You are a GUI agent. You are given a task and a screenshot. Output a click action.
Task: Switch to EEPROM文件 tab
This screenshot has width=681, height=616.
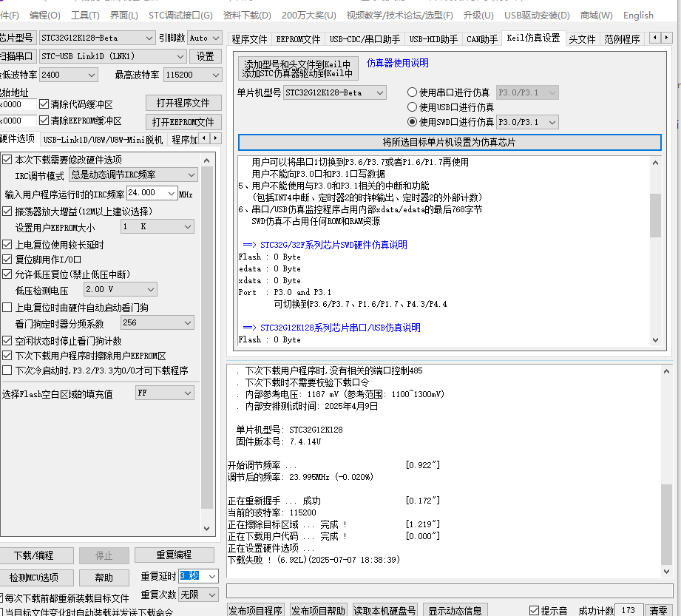coord(299,39)
